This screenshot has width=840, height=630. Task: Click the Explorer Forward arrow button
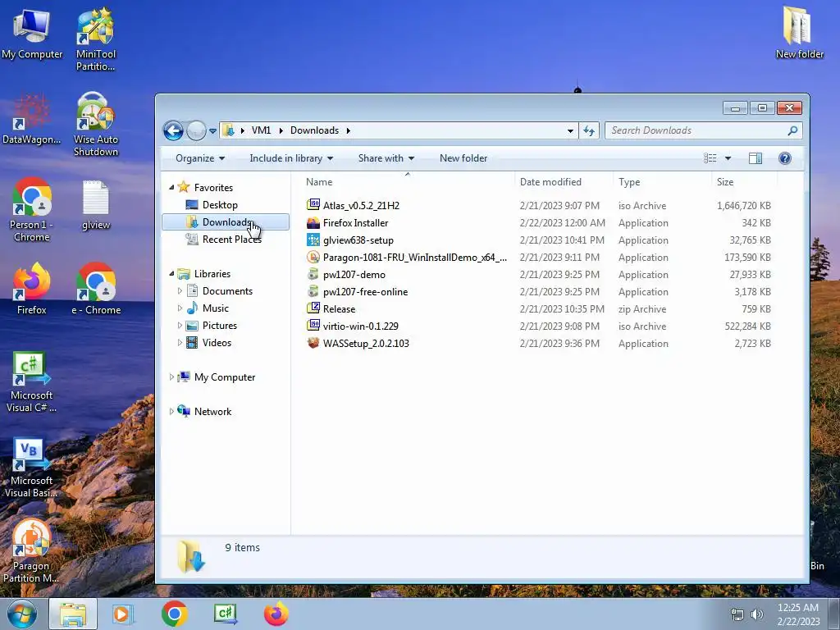point(196,130)
